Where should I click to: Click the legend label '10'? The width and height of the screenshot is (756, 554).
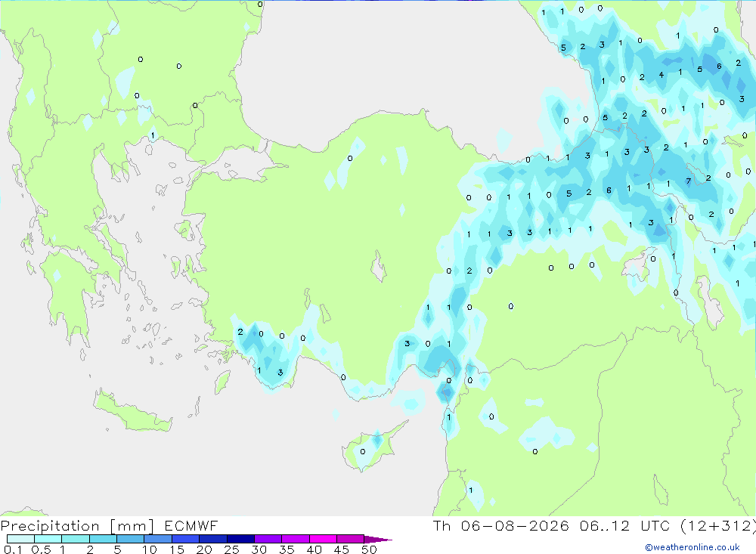click(150, 549)
